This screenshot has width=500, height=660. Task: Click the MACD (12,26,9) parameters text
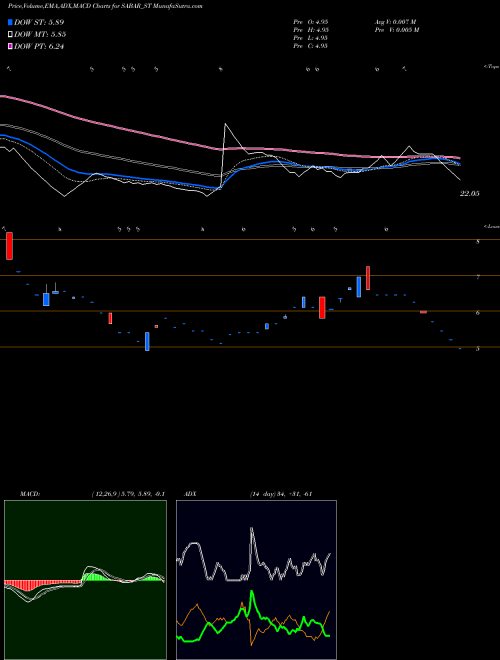tap(128, 494)
